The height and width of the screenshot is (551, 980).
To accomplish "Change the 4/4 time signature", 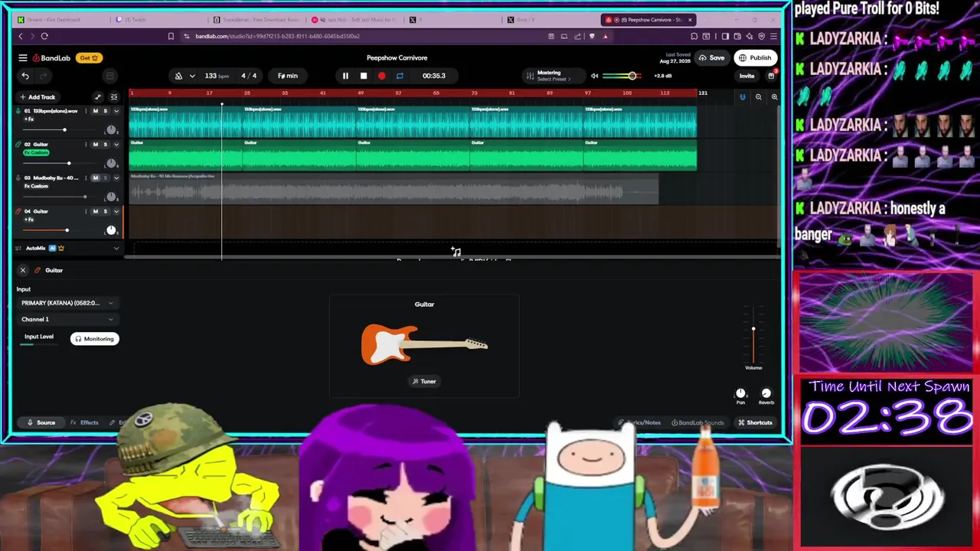I will click(249, 76).
